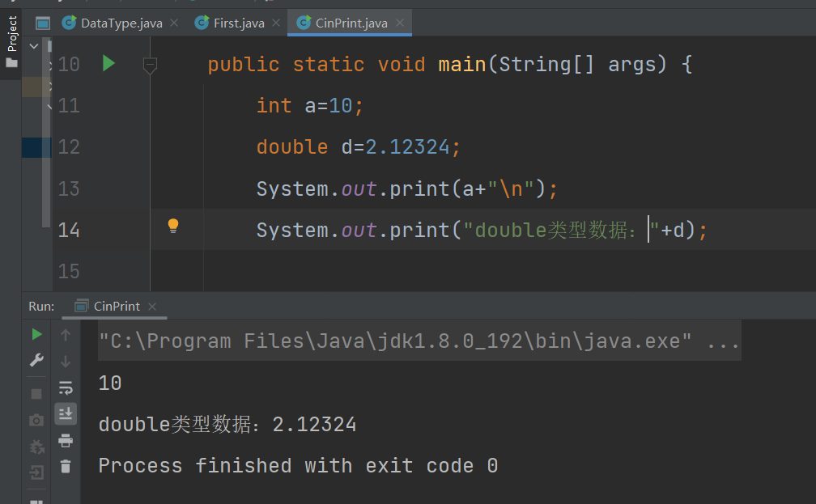Run main method via green gutter arrow
816x504 pixels.
(x=108, y=64)
